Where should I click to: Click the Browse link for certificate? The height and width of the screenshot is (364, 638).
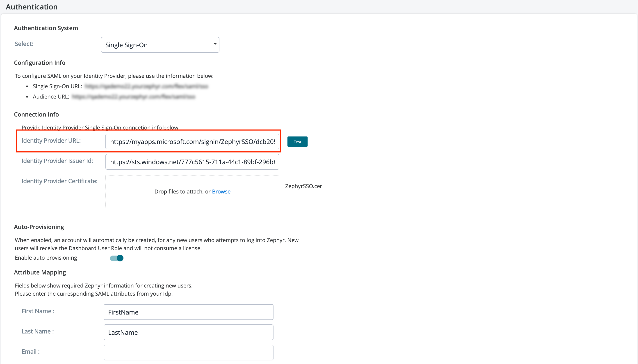coord(221,191)
